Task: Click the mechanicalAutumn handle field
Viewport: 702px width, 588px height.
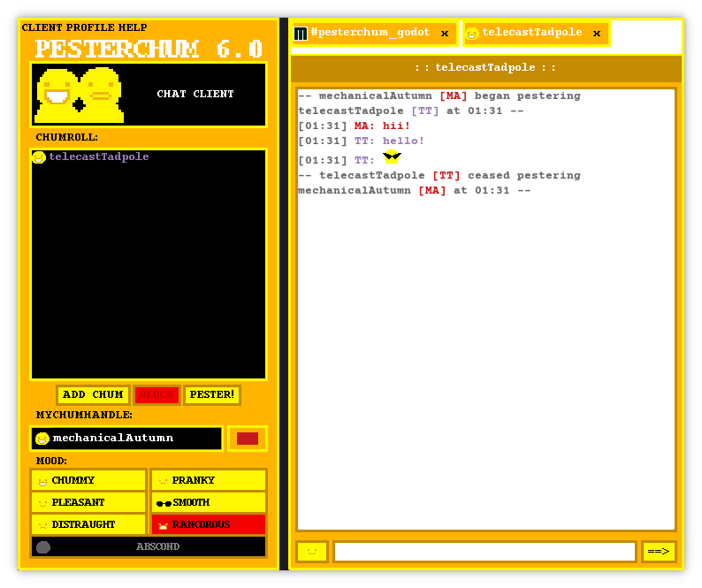Action: pyautogui.click(x=126, y=438)
